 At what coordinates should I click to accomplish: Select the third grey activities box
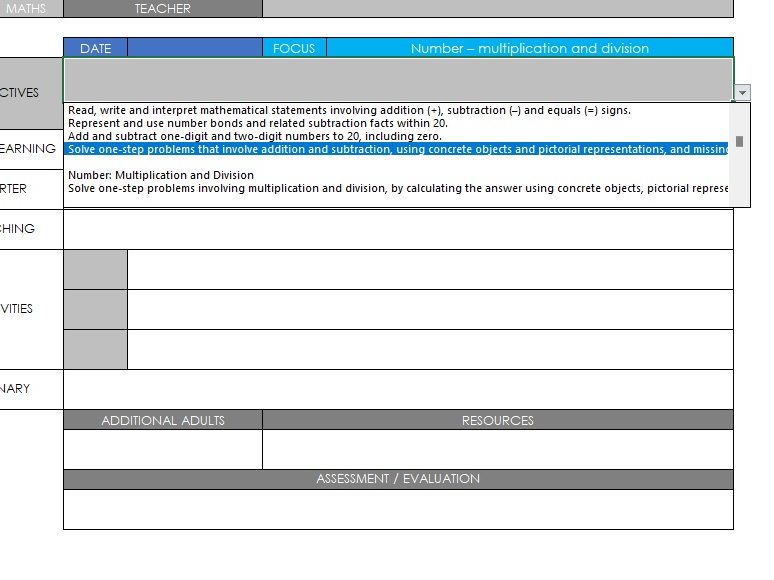[96, 349]
